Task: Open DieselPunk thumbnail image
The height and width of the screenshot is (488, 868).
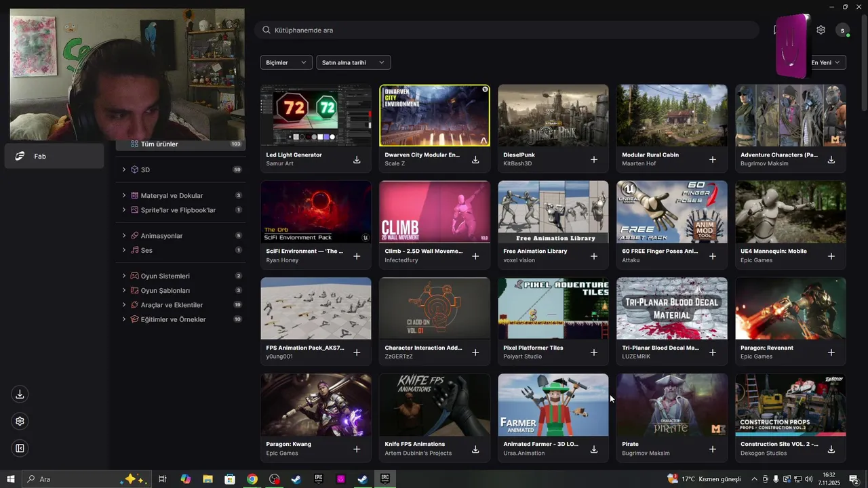Action: pos(553,115)
